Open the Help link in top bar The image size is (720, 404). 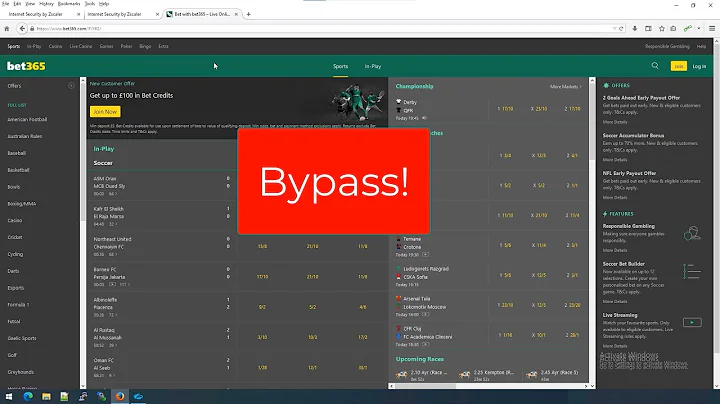(701, 46)
